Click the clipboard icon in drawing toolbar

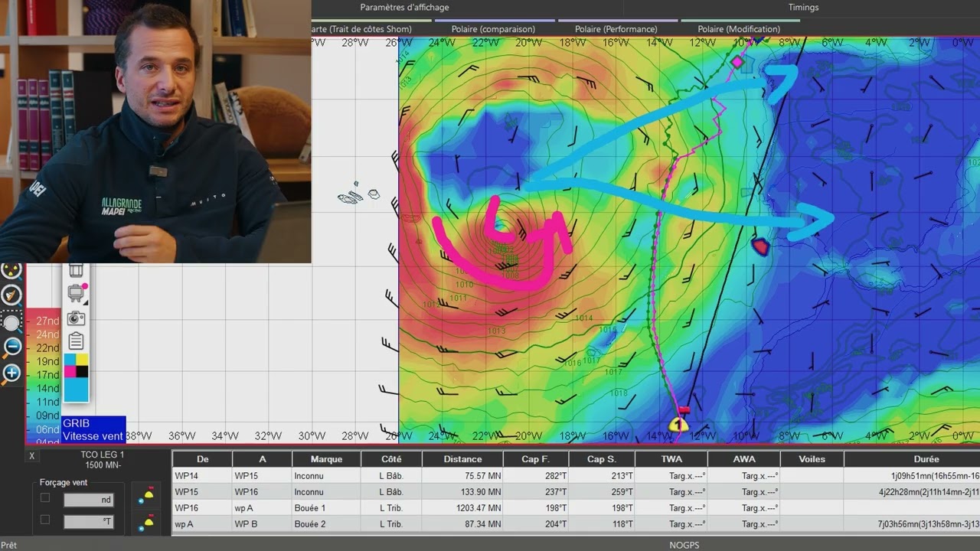tap(76, 341)
